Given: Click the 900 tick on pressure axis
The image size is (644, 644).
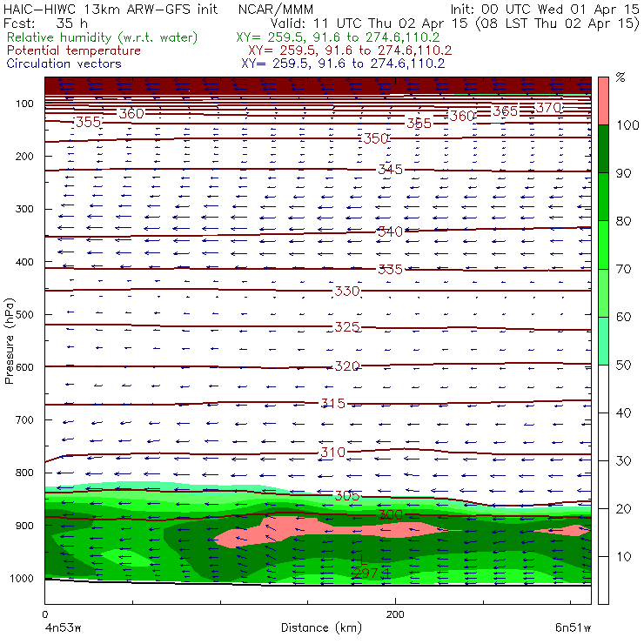Looking at the screenshot, I should click(24, 526).
